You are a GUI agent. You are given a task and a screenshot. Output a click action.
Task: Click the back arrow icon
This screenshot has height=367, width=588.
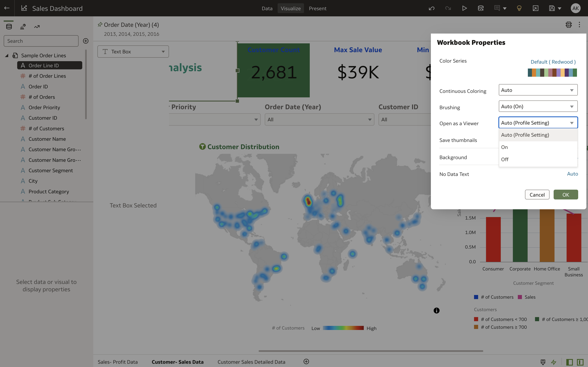click(x=7, y=8)
